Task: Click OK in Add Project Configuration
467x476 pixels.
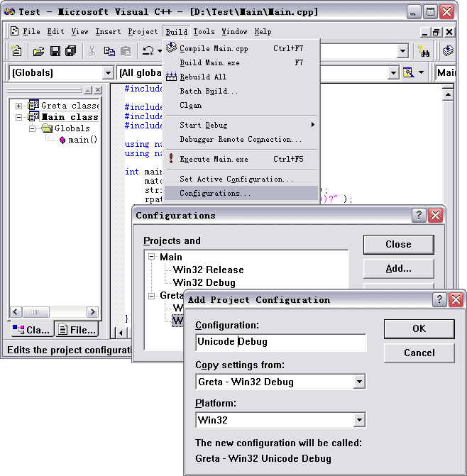Action: pos(419,328)
